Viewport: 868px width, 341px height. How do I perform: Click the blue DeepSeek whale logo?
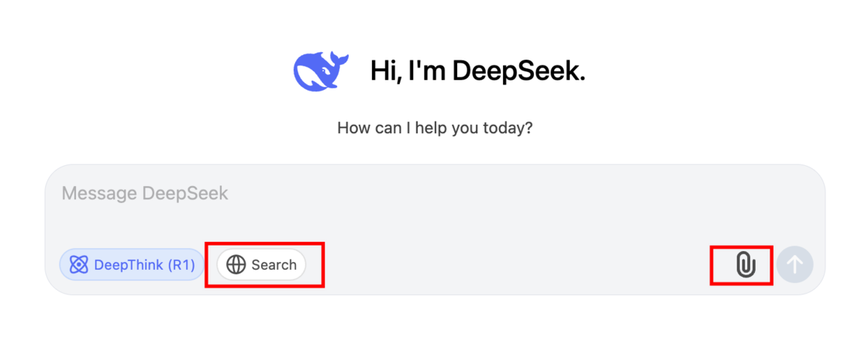(321, 71)
